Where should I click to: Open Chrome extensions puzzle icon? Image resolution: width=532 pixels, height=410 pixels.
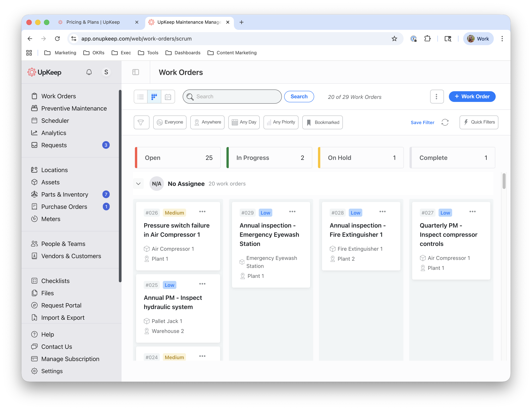[x=427, y=39]
